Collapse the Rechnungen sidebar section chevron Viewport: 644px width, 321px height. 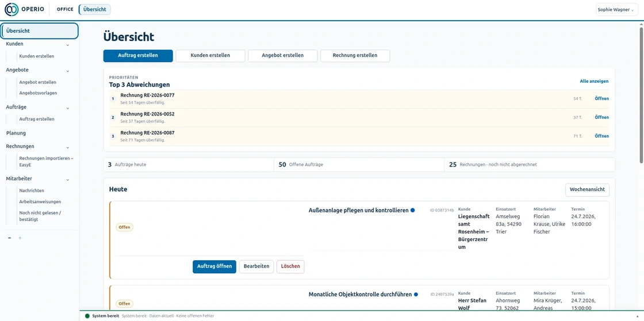(68, 147)
